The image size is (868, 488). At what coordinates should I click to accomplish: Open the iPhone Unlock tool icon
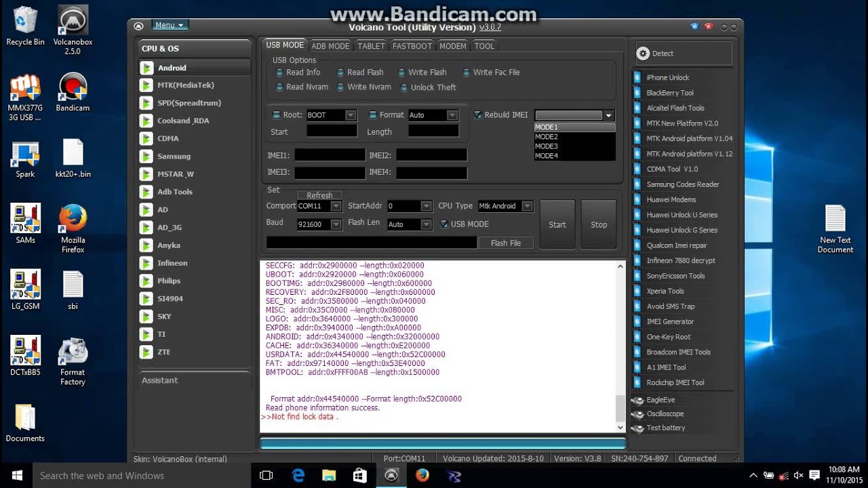click(x=637, y=77)
